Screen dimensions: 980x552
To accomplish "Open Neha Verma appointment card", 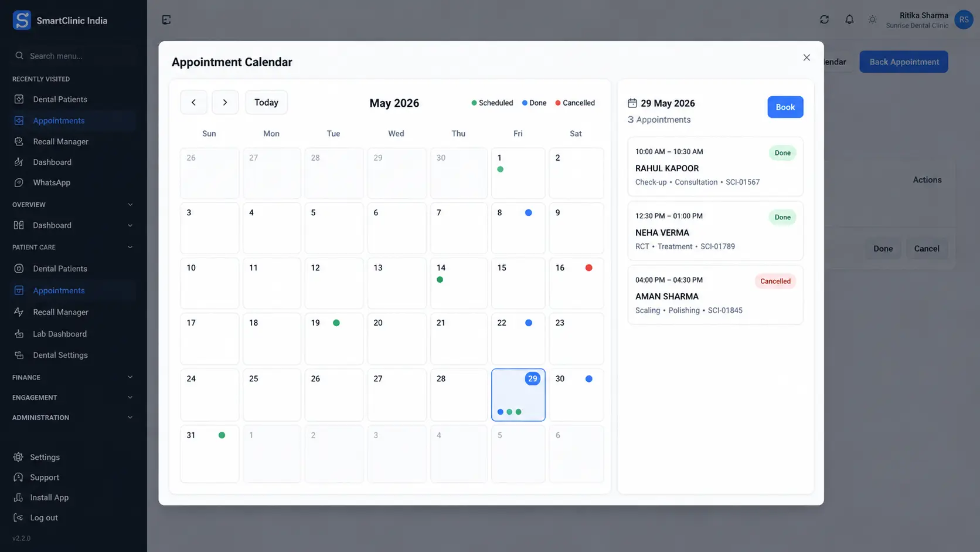I will coord(715,231).
